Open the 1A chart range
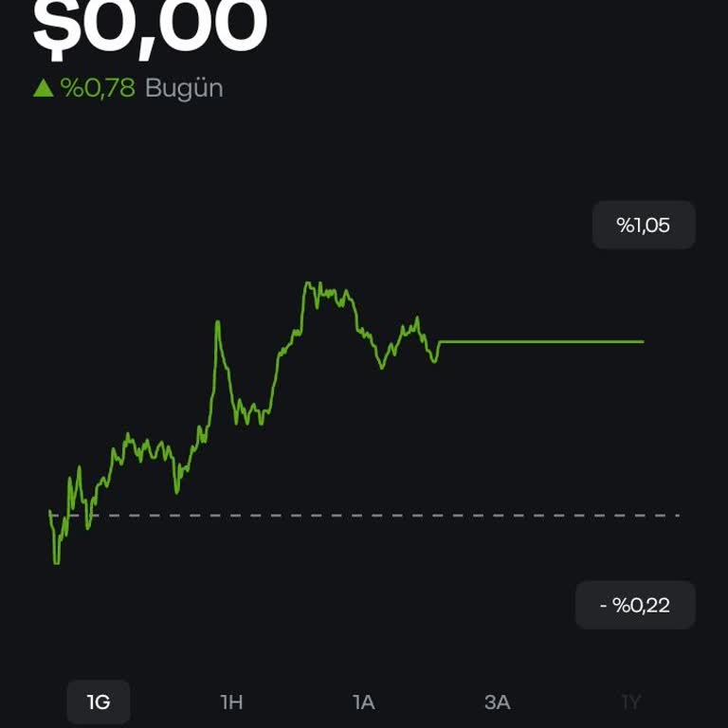728x728 pixels. [x=364, y=702]
